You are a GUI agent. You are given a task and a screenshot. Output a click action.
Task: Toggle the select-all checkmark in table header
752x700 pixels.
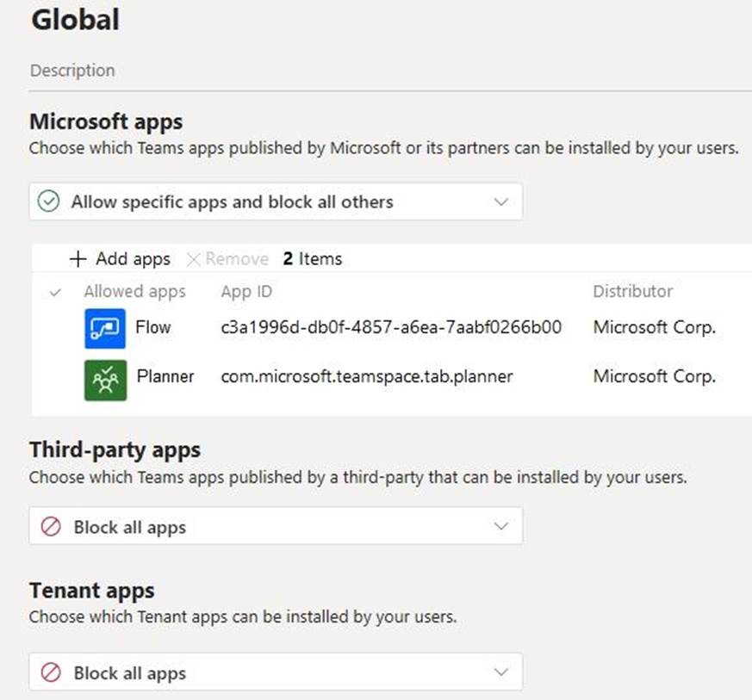(x=56, y=292)
